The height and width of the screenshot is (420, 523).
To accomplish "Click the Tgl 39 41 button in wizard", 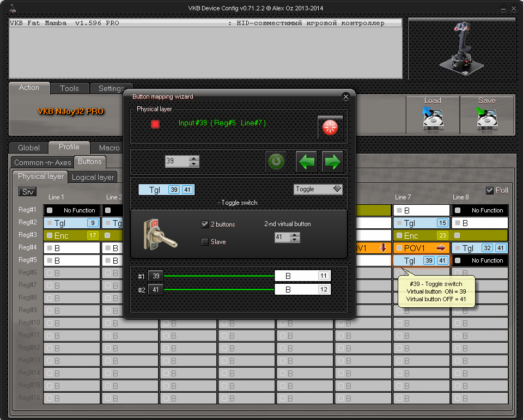I will 167,190.
